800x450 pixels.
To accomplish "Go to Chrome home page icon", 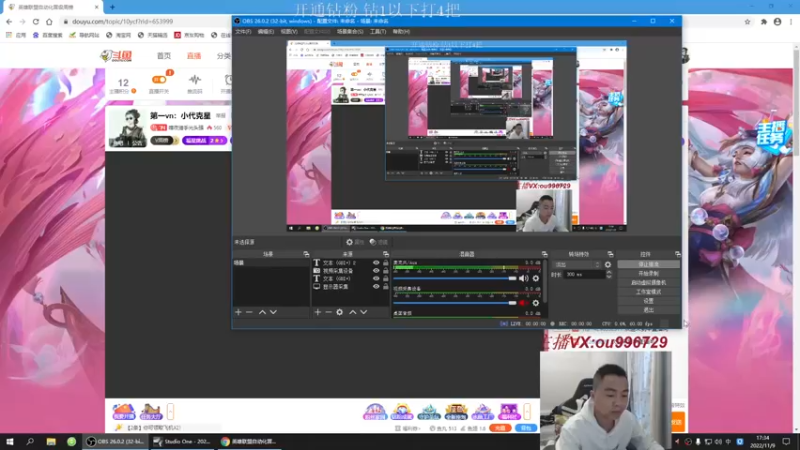I will click(49, 21).
